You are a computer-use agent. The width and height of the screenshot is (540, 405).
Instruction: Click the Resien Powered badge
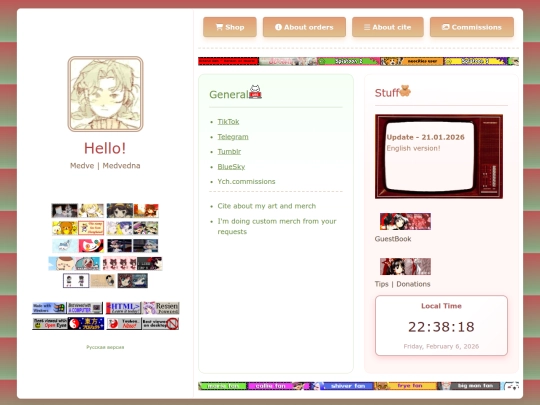point(161,308)
